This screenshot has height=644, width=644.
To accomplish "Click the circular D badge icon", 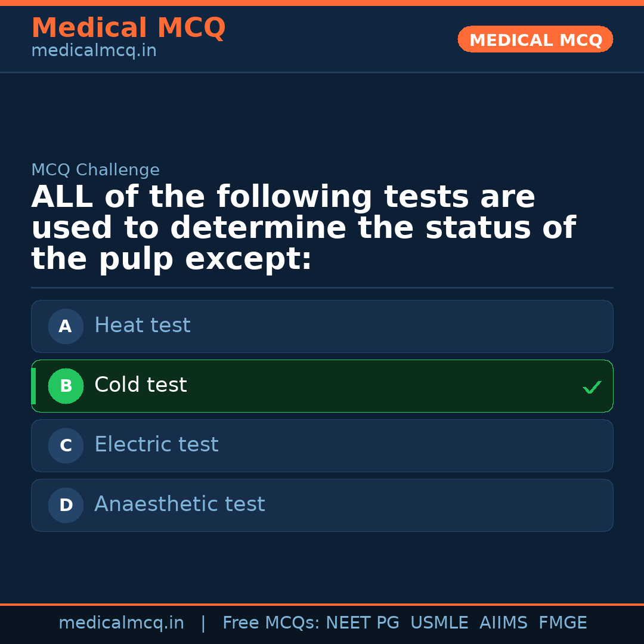I will (x=66, y=505).
